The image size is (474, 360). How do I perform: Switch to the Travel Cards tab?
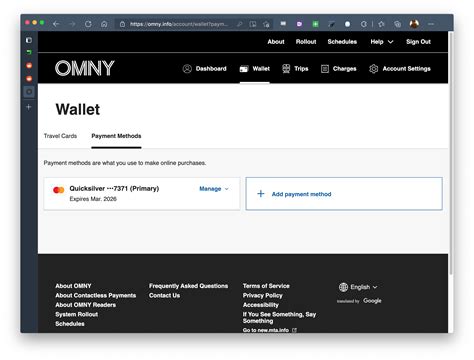coord(60,136)
